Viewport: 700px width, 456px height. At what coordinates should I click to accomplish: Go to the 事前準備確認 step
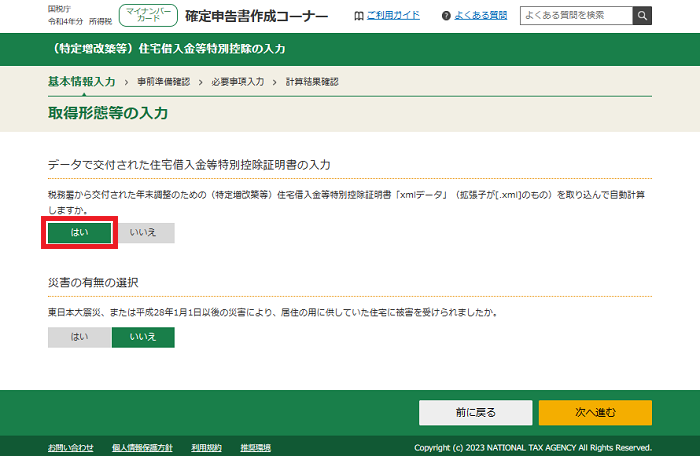pos(164,82)
